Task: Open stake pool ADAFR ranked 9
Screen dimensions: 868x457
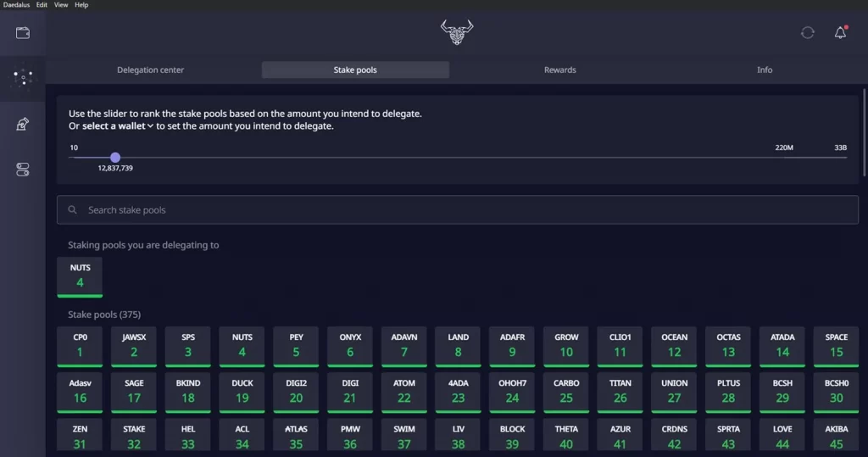Action: [512, 346]
